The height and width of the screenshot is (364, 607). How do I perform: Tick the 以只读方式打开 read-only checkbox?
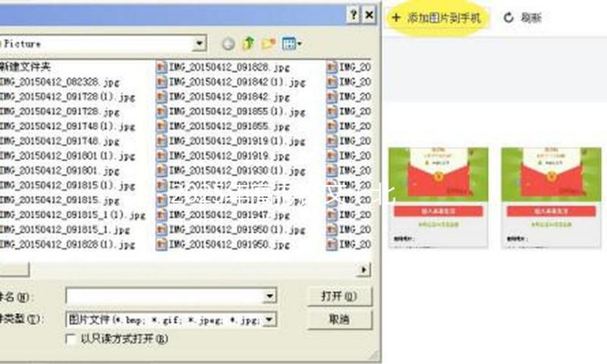click(x=71, y=339)
